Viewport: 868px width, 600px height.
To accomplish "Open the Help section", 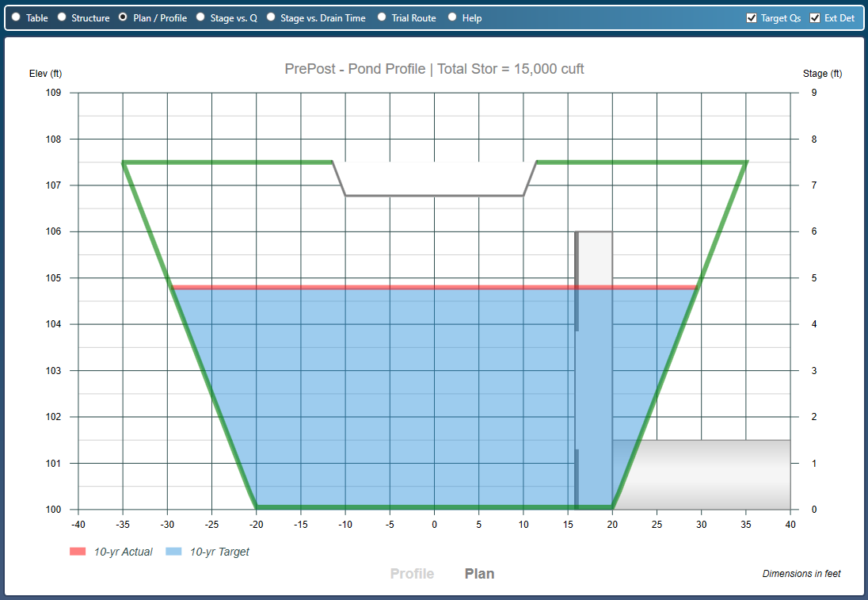I will tap(451, 17).
